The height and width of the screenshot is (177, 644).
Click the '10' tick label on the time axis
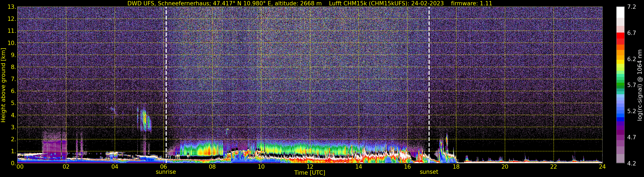tap(261, 167)
